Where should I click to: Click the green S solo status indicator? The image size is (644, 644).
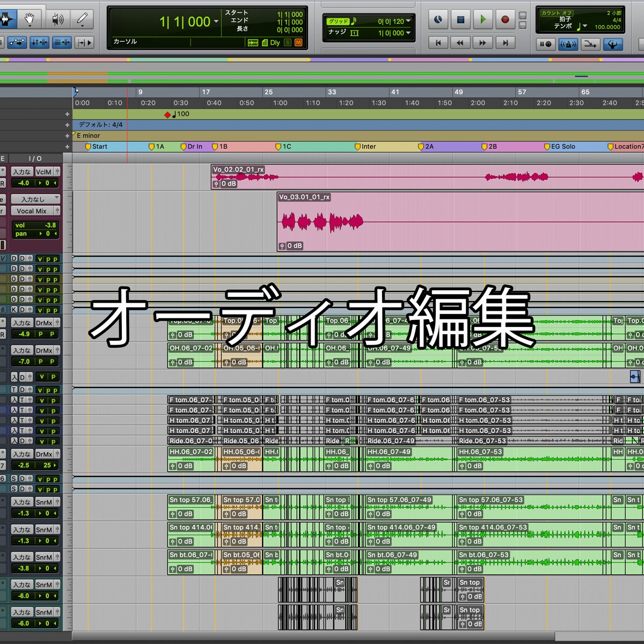(x=288, y=43)
